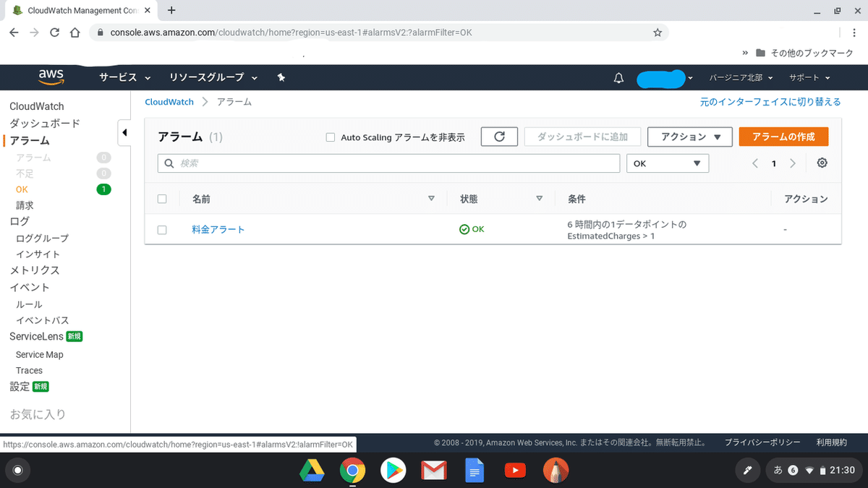
Task: Open Google Docs from the shelf
Action: pos(475,471)
